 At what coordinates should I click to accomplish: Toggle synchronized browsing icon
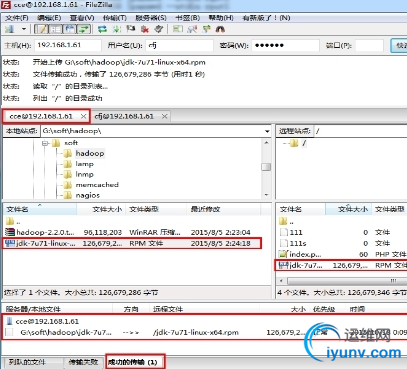(x=206, y=29)
